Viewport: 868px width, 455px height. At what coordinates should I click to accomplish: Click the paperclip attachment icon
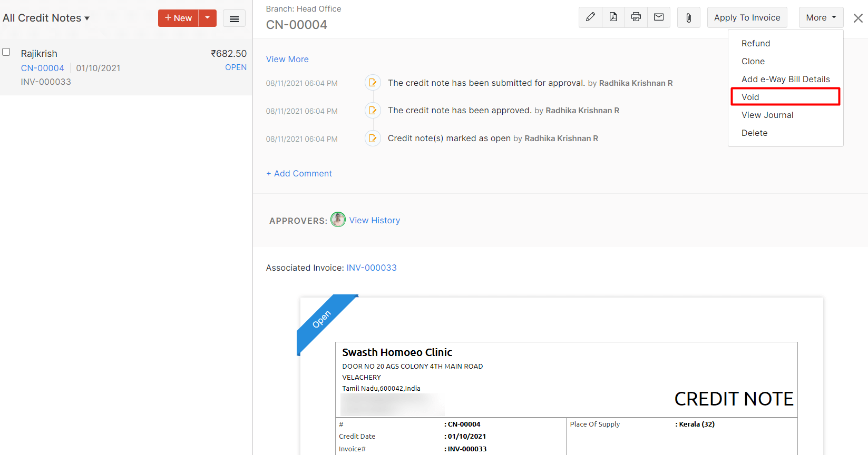pyautogui.click(x=688, y=18)
